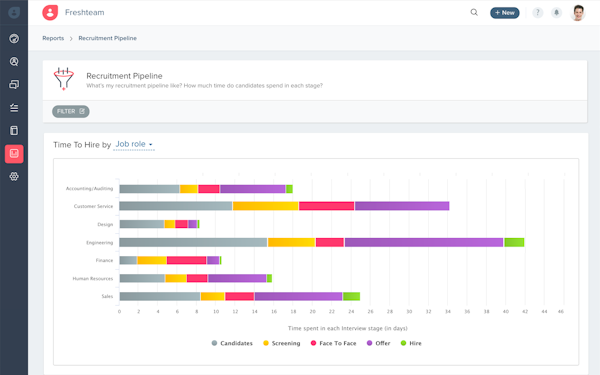Toggle Face To Face series in legend
The width and height of the screenshot is (600, 375).
(333, 343)
